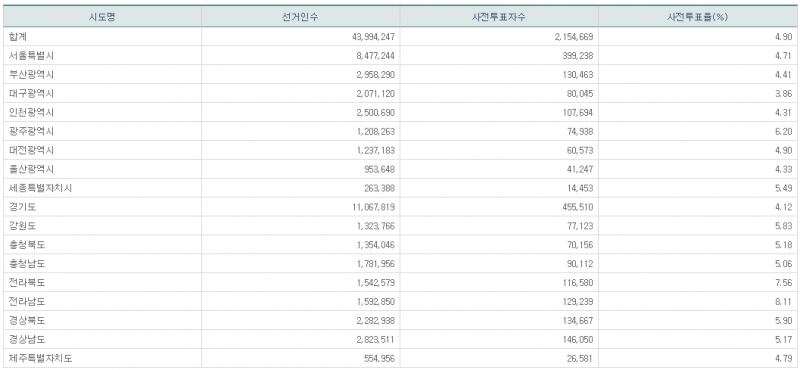Viewport: 800px width, 370px height.
Task: Select the 충청북도 row label
Action: click(x=27, y=245)
